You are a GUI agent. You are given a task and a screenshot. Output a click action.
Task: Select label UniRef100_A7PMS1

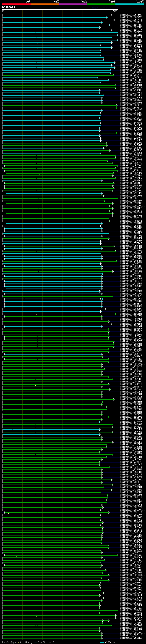[x=131, y=170]
